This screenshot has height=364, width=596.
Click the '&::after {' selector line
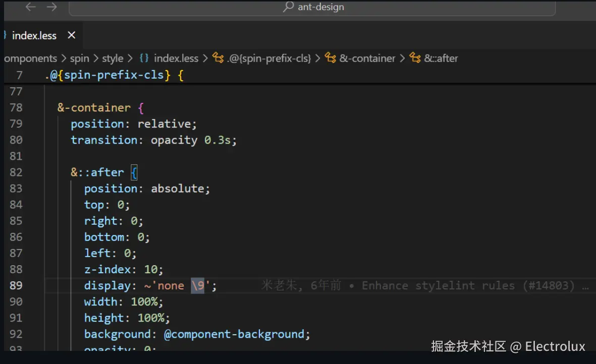tap(104, 172)
